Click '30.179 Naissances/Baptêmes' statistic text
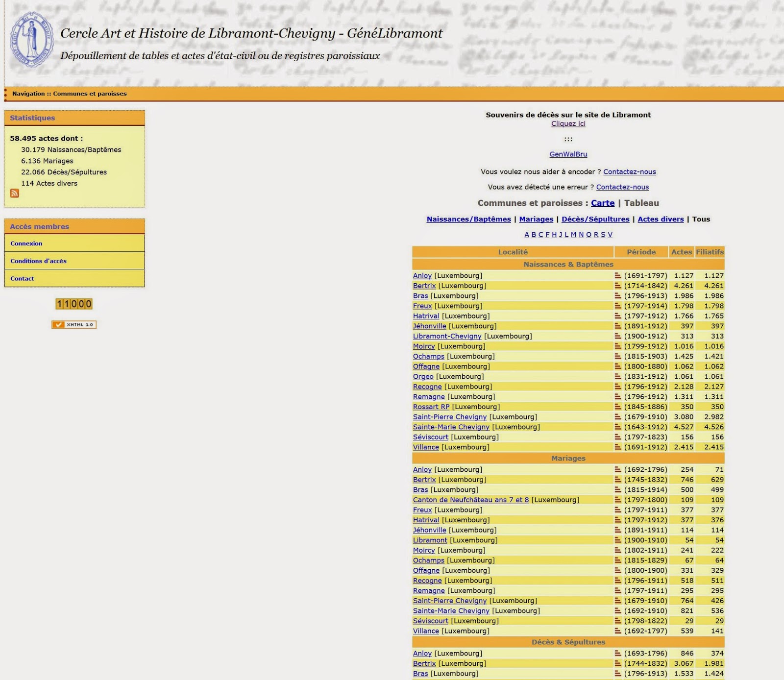 (71, 150)
